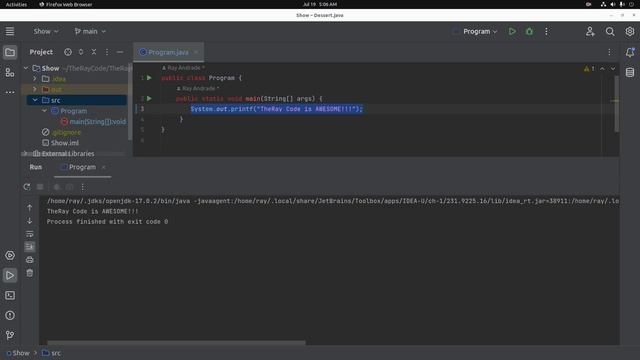Expand External Libraries node

tap(26, 153)
